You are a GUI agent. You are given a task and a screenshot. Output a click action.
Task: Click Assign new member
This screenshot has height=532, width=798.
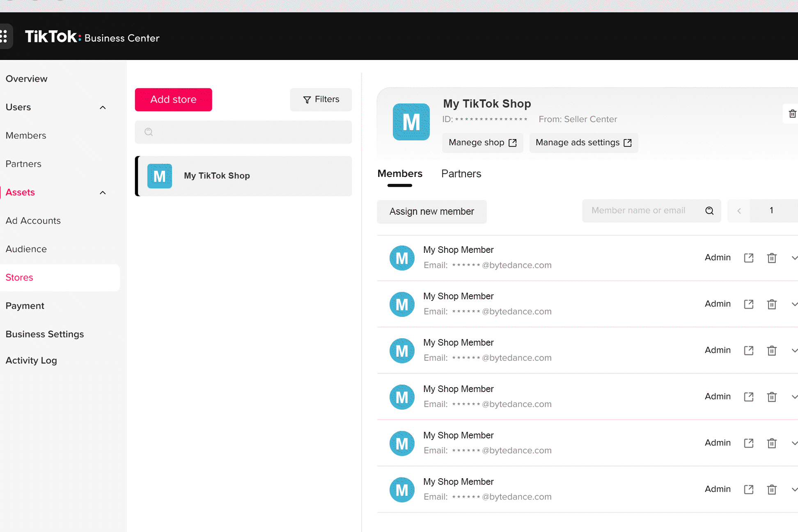tap(431, 211)
